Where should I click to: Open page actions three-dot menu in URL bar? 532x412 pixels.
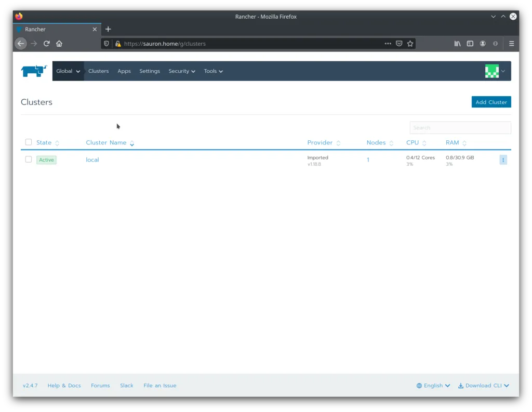pos(388,44)
